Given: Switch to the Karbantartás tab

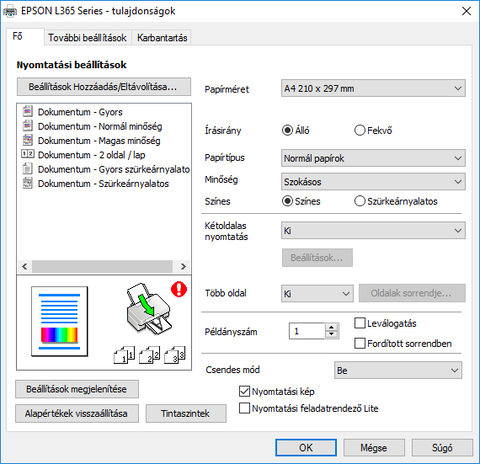Looking at the screenshot, I should coord(162,38).
